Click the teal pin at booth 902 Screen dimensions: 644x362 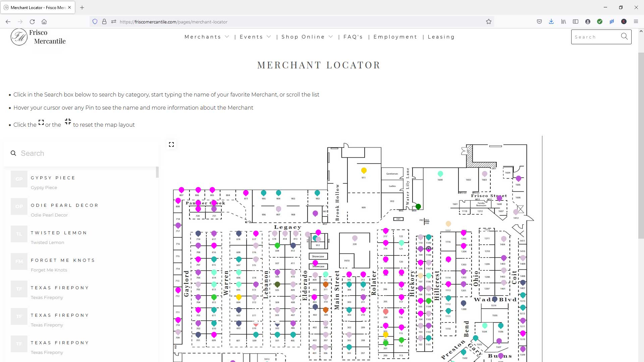(x=317, y=193)
